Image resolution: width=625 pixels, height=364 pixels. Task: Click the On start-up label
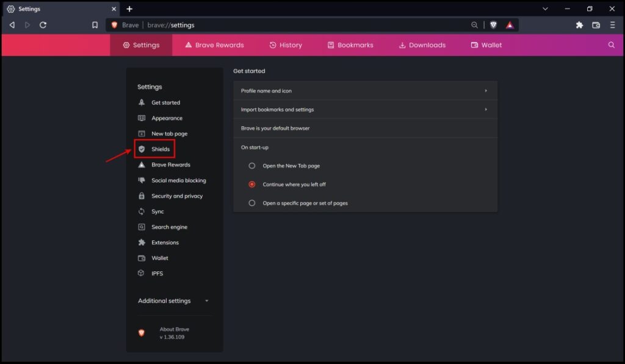pyautogui.click(x=255, y=148)
